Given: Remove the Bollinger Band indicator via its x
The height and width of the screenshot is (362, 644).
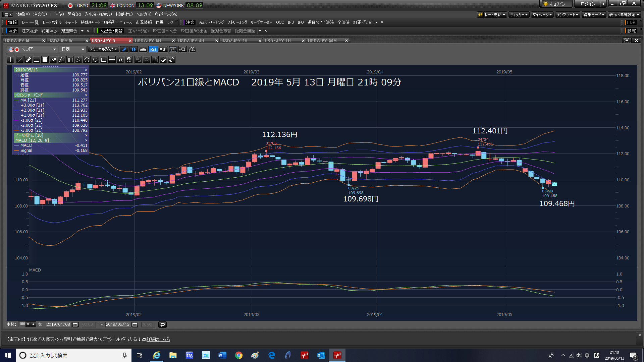Looking at the screenshot, I should 86,95.
